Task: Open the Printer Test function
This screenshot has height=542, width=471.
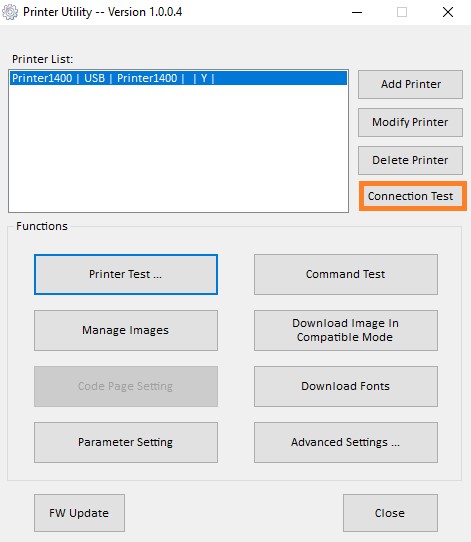Action: [126, 274]
